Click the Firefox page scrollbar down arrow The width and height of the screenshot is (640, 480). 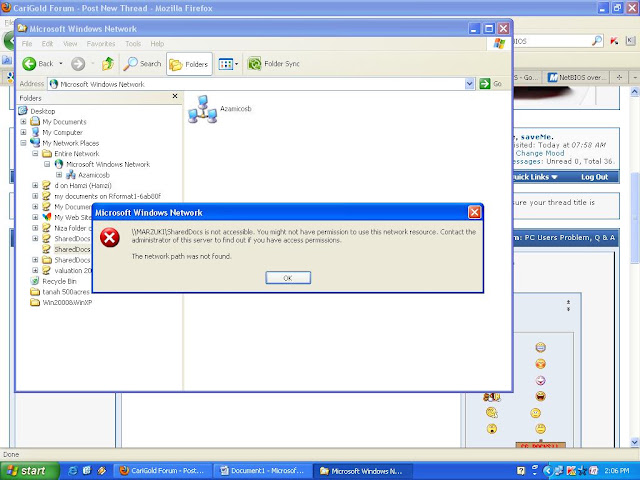click(x=634, y=442)
